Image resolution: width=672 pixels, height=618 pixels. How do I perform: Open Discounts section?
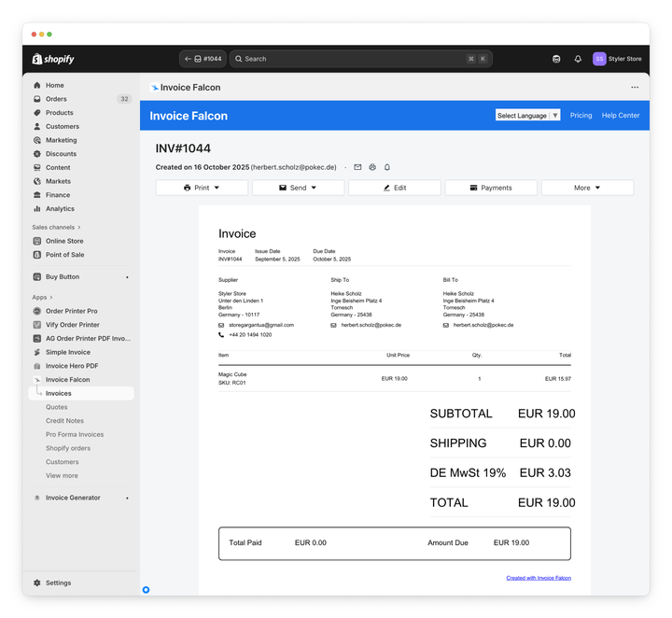(61, 154)
